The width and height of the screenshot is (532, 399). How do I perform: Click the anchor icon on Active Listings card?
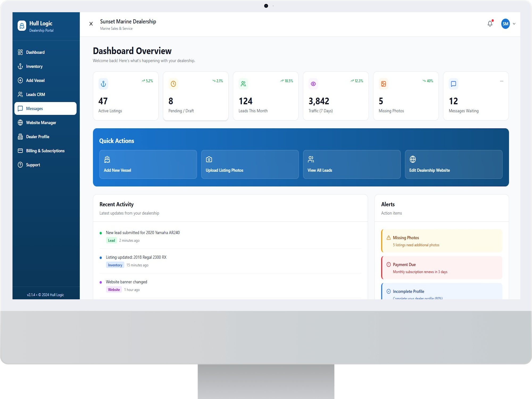pyautogui.click(x=103, y=84)
